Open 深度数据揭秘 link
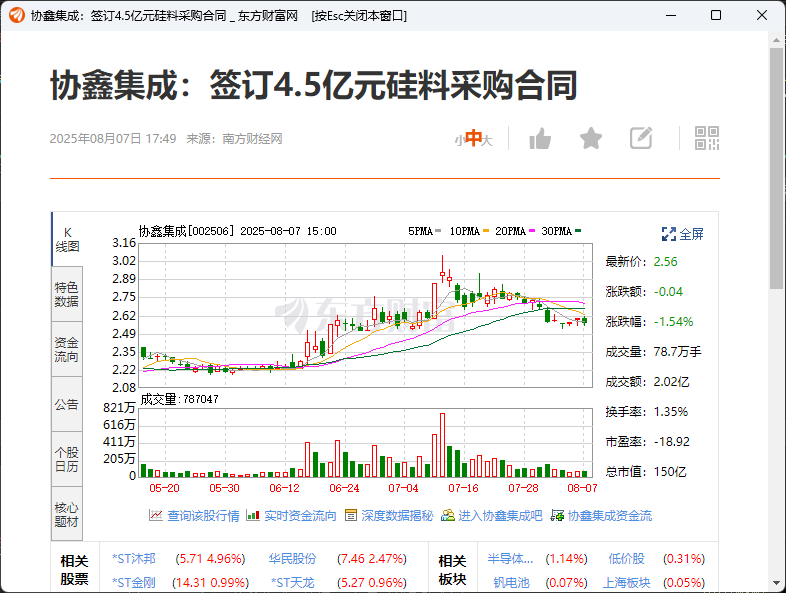The image size is (786, 593). pyautogui.click(x=397, y=515)
